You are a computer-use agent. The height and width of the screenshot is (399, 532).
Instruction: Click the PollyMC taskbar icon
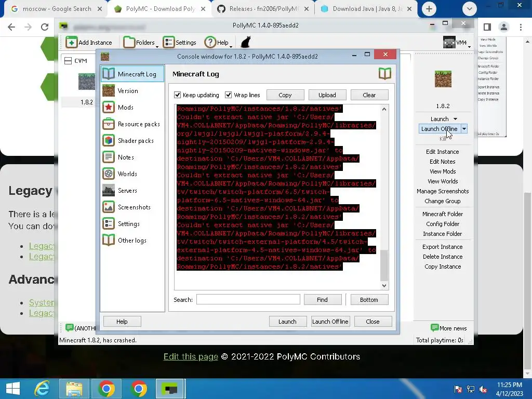170,389
